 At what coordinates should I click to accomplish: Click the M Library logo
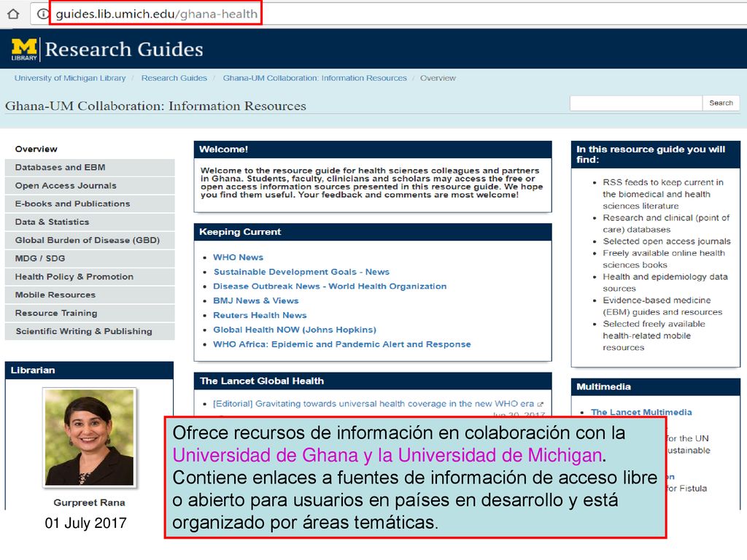24,50
